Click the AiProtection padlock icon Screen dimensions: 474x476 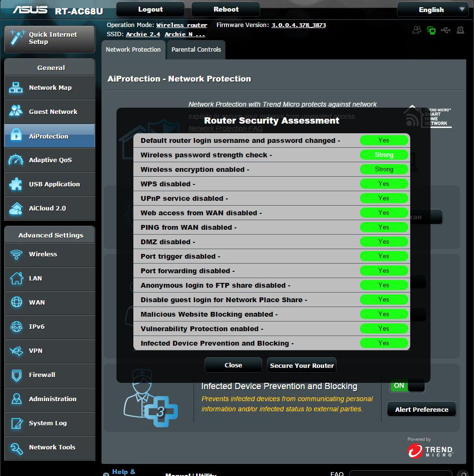(x=16, y=134)
